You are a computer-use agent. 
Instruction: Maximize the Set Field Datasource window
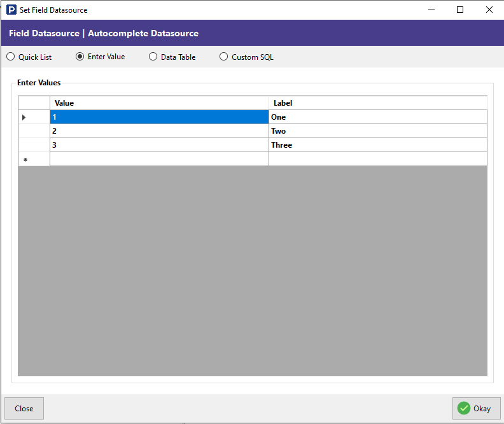point(460,10)
